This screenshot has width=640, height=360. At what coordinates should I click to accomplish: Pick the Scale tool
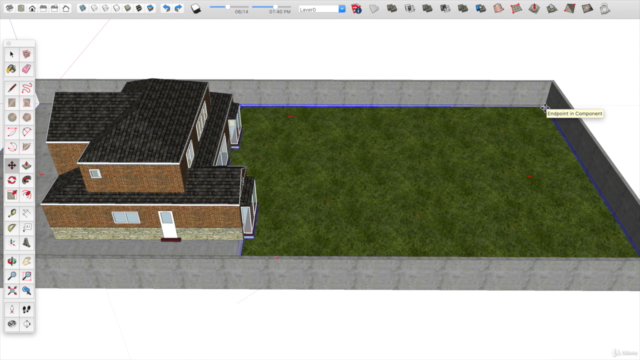12,195
